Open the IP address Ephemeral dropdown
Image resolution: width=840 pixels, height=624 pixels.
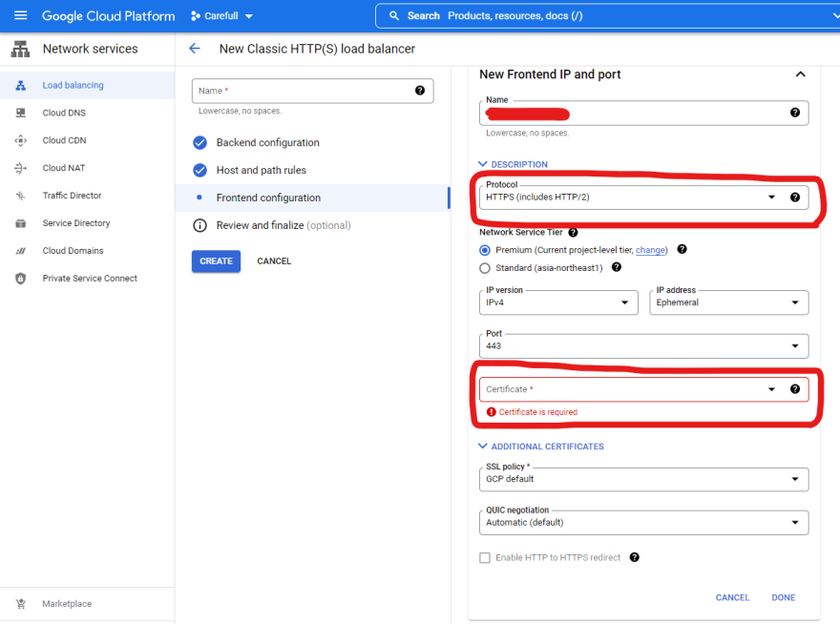[728, 302]
